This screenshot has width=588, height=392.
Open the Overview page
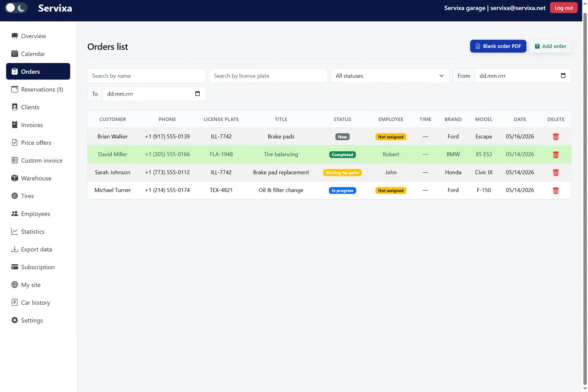click(38, 36)
